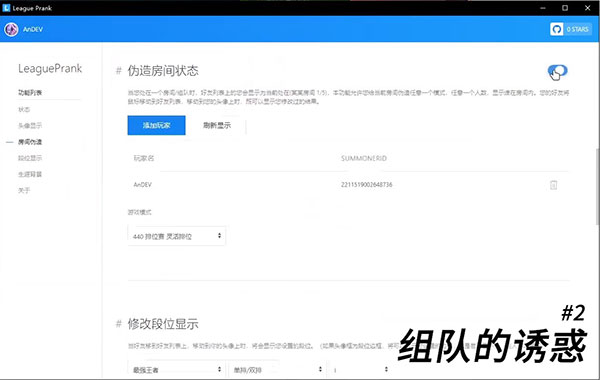This screenshot has height=380, width=600.
Task: Maximize the League Prank window
Action: (565, 8)
